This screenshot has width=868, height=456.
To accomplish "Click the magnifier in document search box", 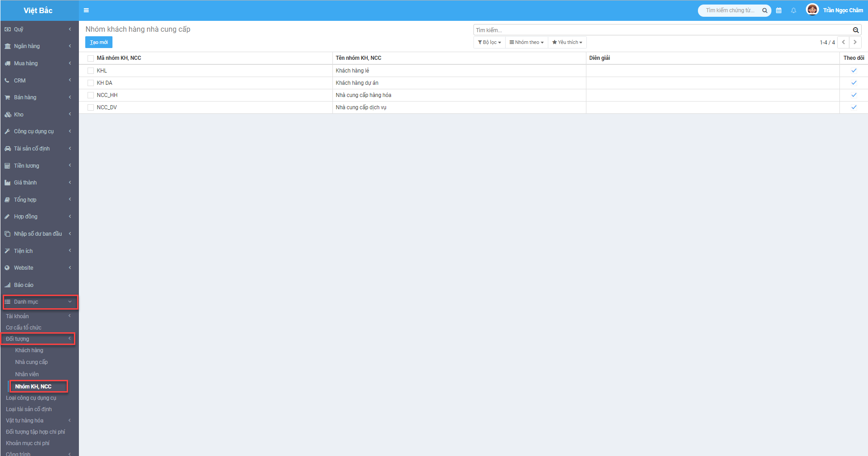I will [x=765, y=10].
